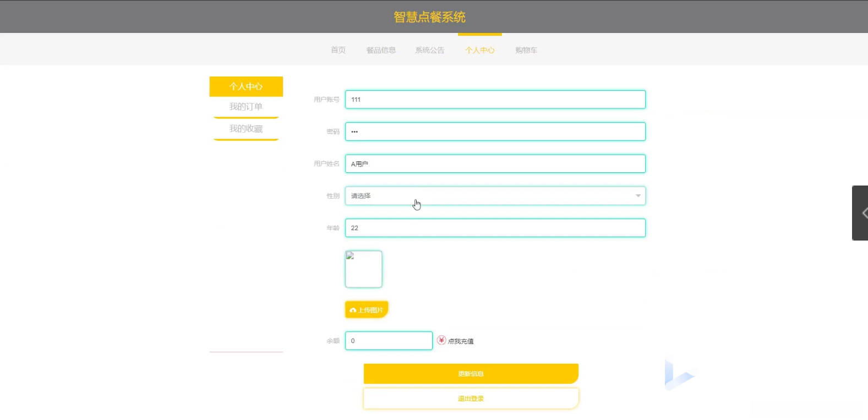The width and height of the screenshot is (868, 420).
Task: Focus the 用户账号 account input field
Action: point(495,100)
